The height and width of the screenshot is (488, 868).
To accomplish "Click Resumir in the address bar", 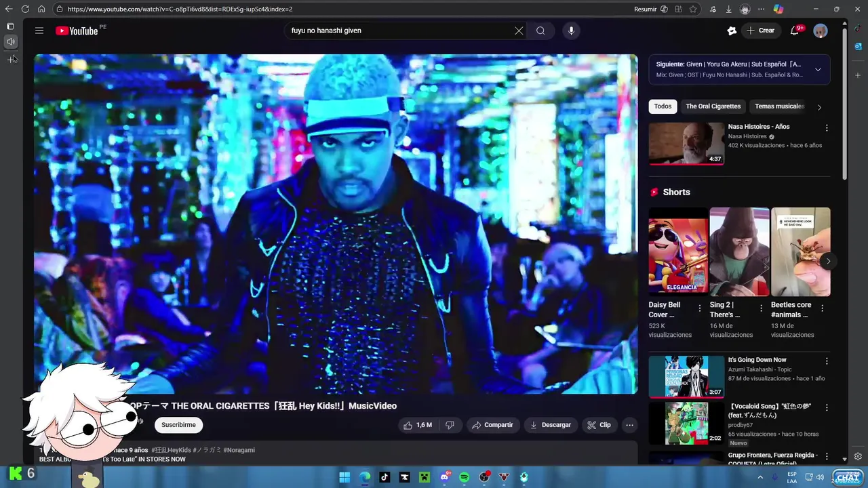I will (645, 9).
